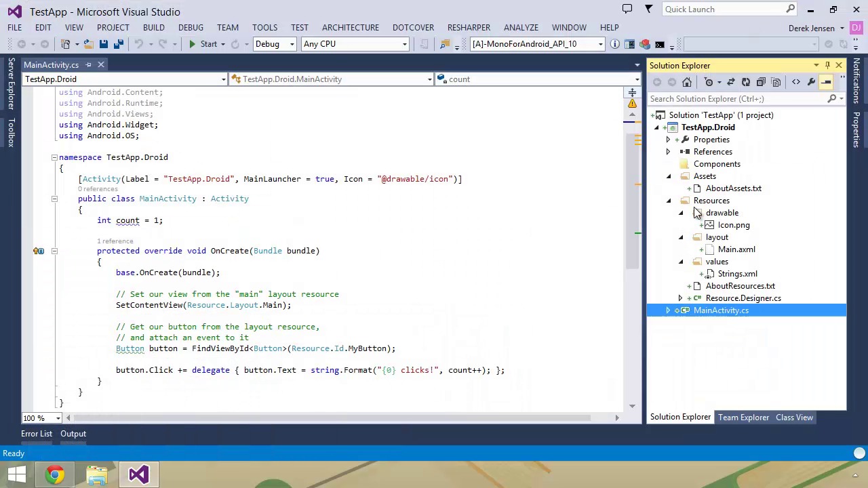Open the Output panel tab
Image resolution: width=868 pixels, height=488 pixels.
tap(73, 434)
